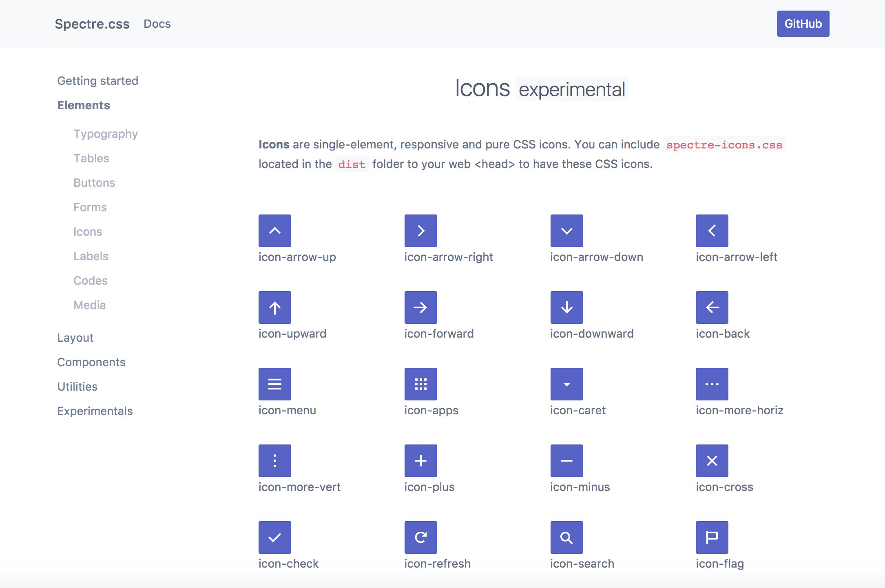Click the icon-refresh circular arrow icon
Viewport: 885px width, 588px height.
(x=421, y=537)
